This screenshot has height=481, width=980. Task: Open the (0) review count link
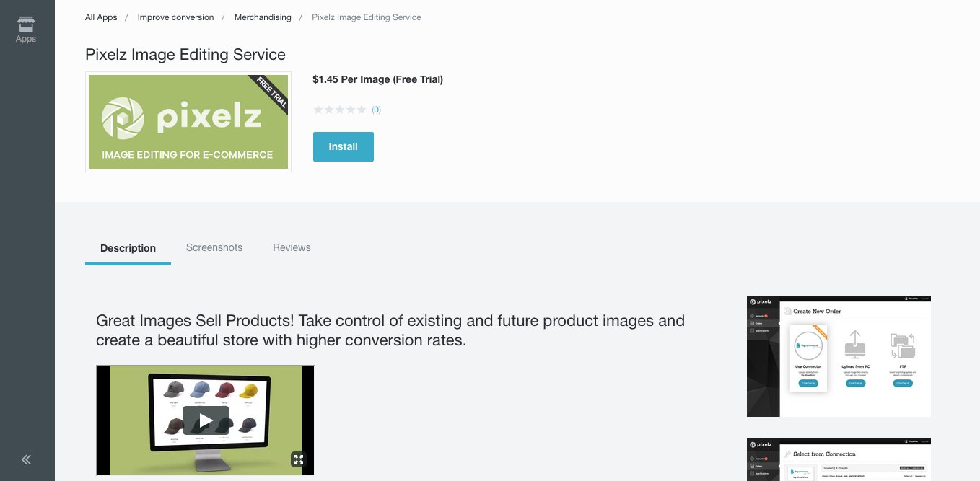click(376, 110)
